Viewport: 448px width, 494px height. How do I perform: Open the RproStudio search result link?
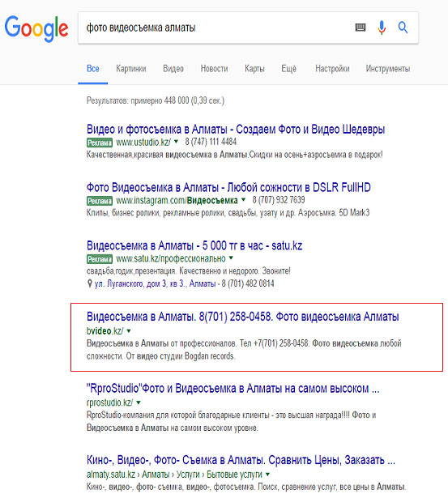pyautogui.click(x=233, y=389)
